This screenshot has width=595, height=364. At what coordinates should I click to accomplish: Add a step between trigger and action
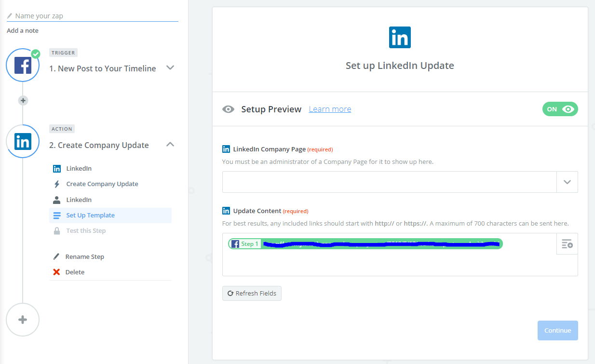(23, 101)
